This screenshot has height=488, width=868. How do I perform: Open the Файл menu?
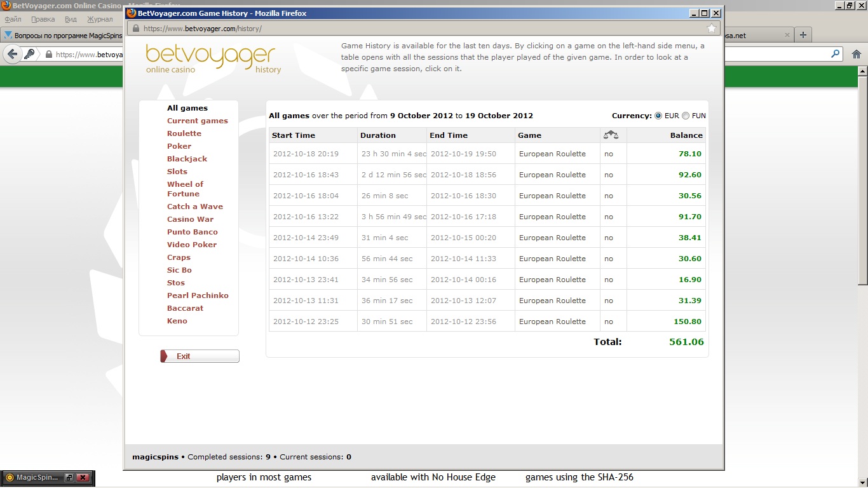[13, 19]
